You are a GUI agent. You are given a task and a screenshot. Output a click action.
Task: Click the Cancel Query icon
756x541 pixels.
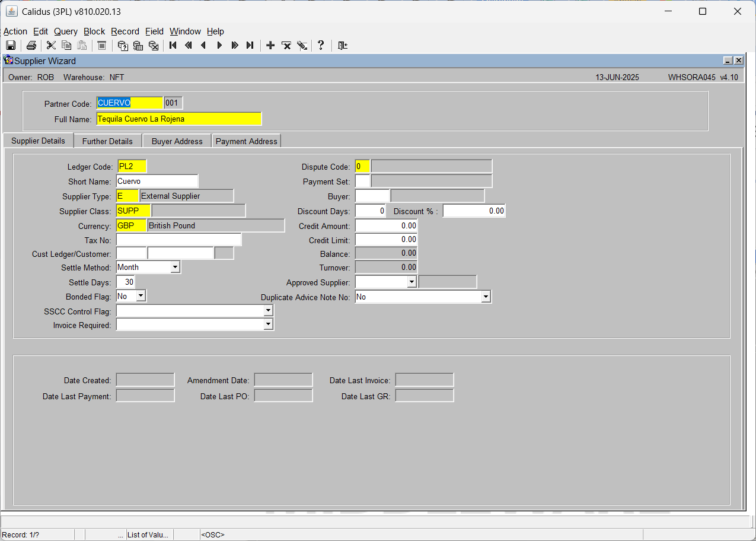(x=154, y=46)
